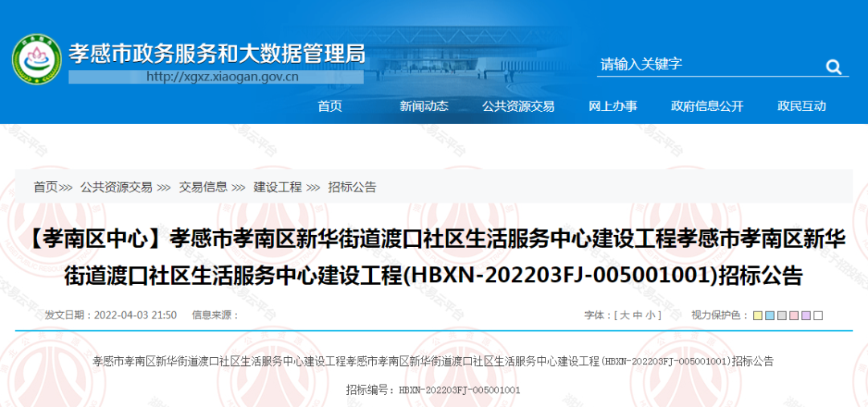The height and width of the screenshot is (407, 868).
Task: Click 公共资源交易 in the breadcrumb
Action: coord(116,187)
